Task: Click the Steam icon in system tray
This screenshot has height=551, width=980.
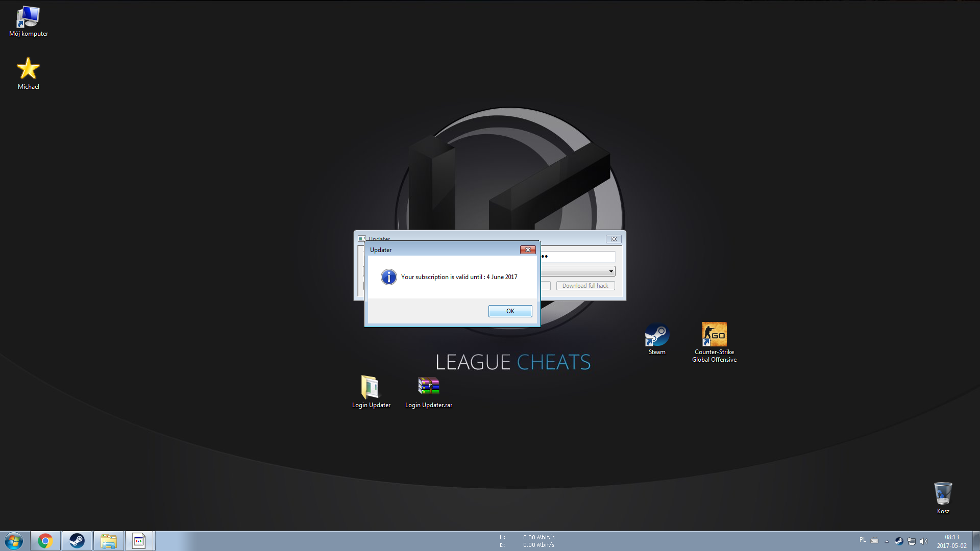Action: pos(899,541)
